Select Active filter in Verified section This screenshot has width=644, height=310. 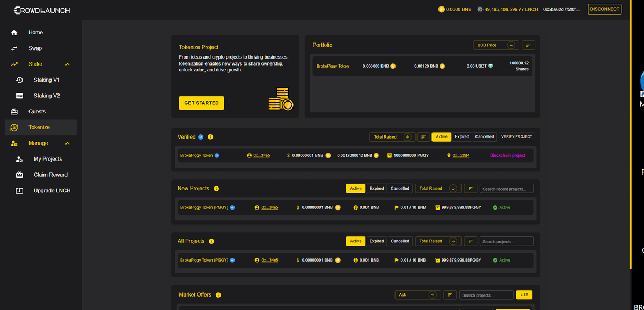(442, 137)
